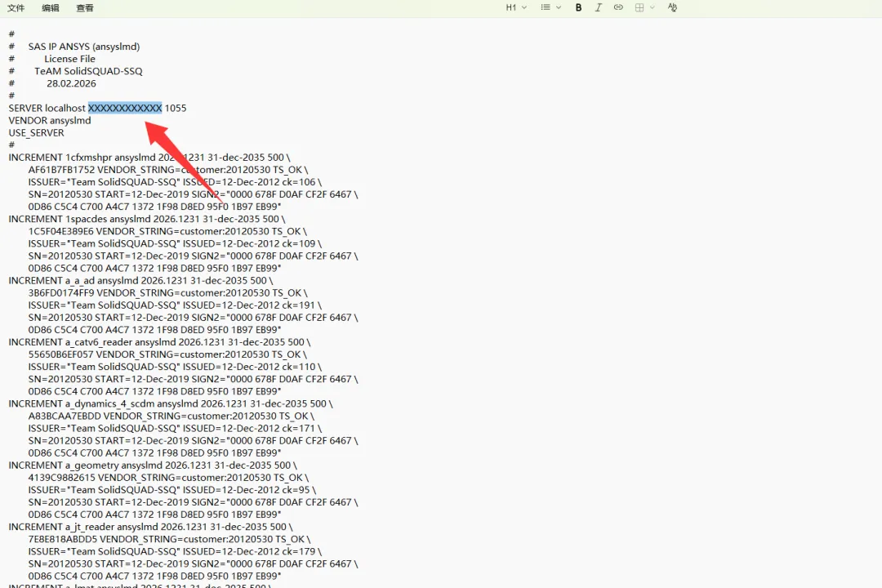Image resolution: width=882 pixels, height=588 pixels.
Task: Click the 'INCREMENT 1cfxmshpr' line
Action: click(149, 158)
